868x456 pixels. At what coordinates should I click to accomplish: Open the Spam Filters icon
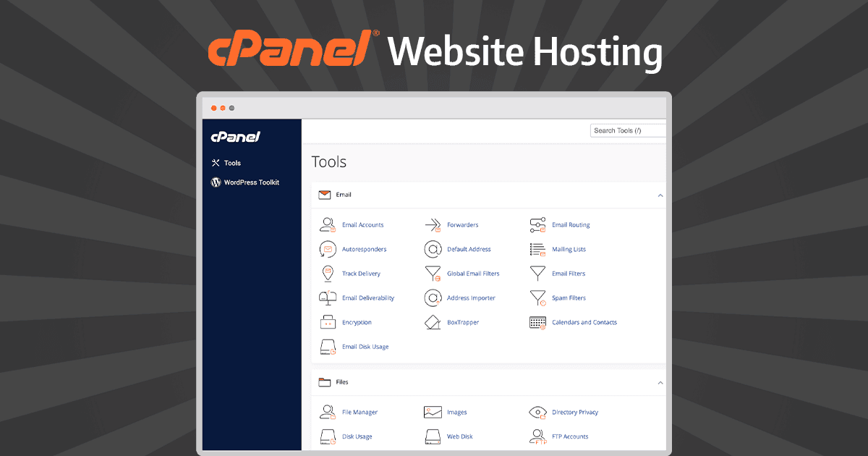(x=537, y=297)
